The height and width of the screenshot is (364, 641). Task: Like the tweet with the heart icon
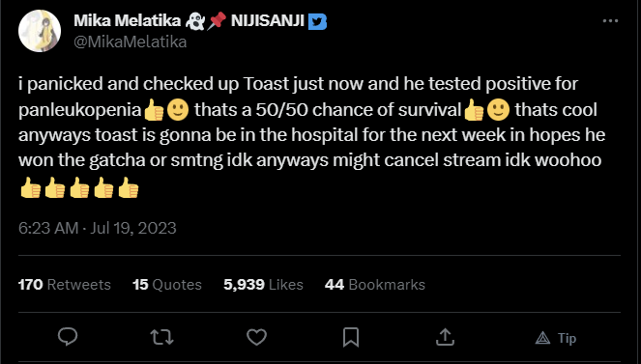(257, 338)
